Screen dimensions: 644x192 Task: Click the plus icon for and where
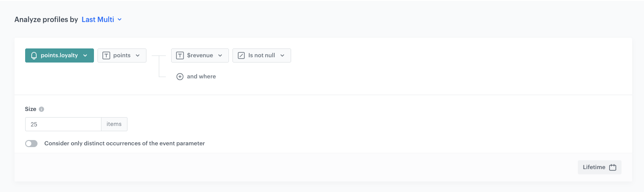180,77
